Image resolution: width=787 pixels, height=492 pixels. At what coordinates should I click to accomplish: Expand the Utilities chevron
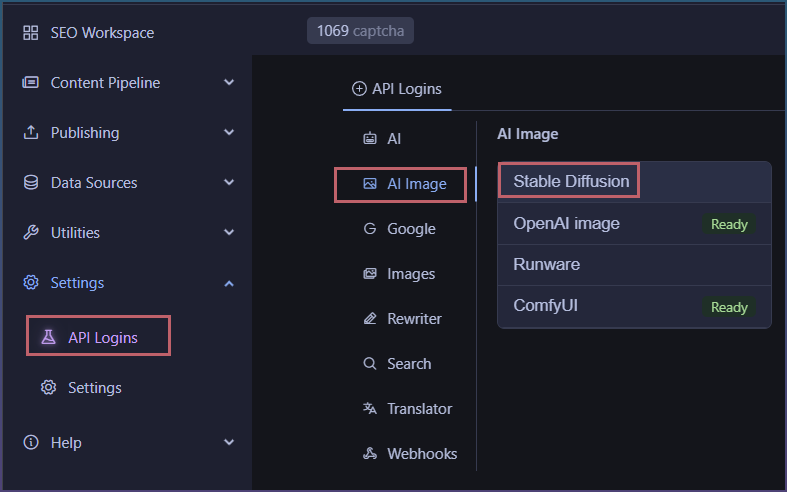(229, 232)
